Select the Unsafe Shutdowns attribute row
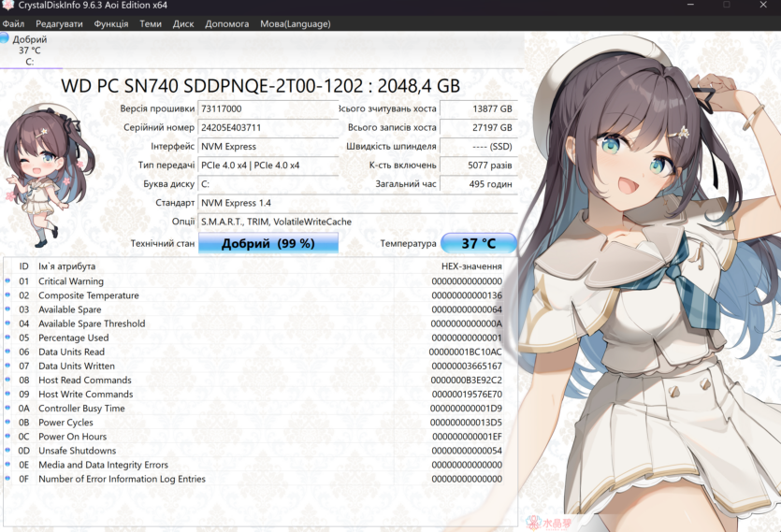This screenshot has height=532, width=781. (254, 451)
